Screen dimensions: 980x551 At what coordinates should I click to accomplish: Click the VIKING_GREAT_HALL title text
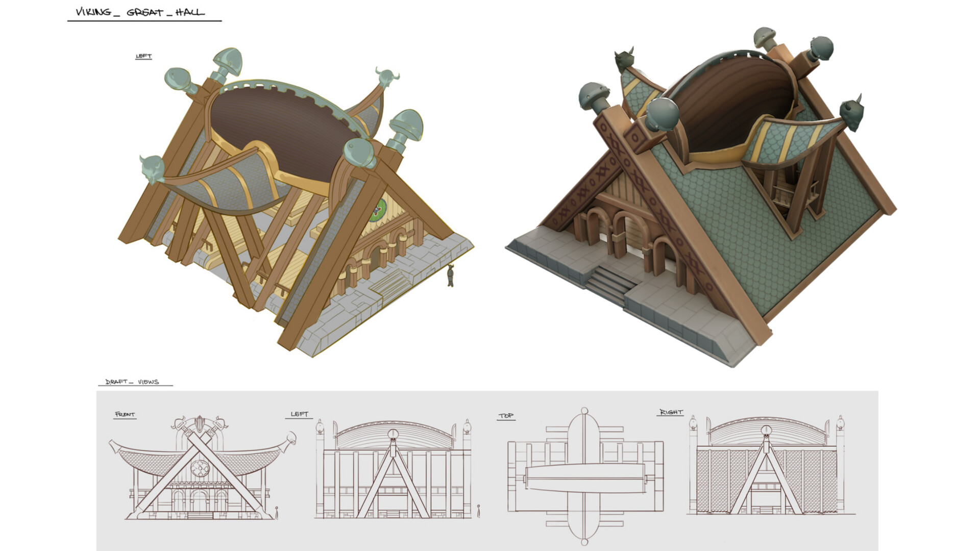click(x=140, y=12)
